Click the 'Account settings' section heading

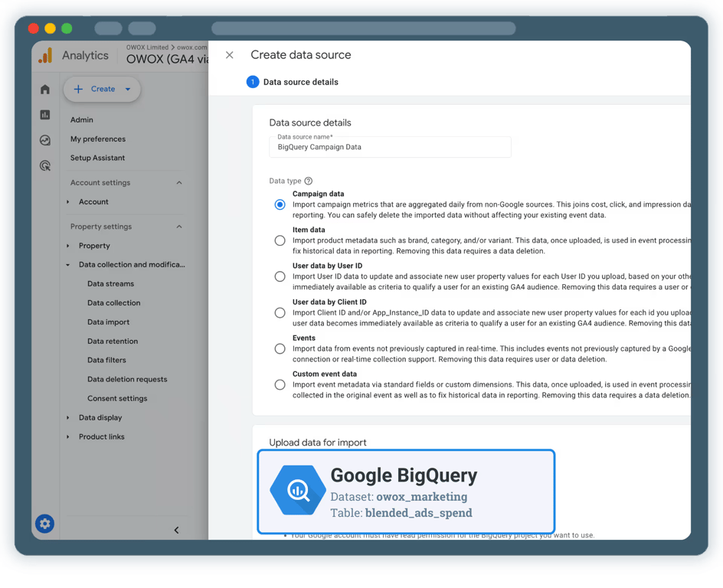100,183
